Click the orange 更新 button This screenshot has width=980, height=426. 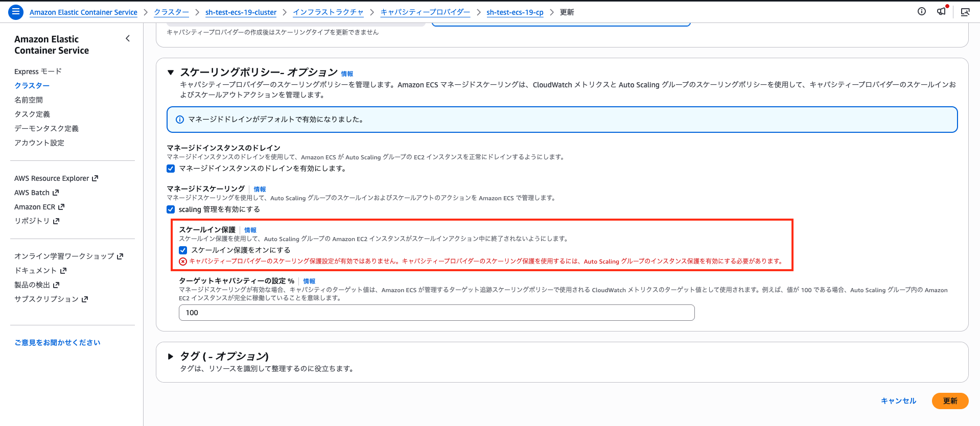[950, 401]
